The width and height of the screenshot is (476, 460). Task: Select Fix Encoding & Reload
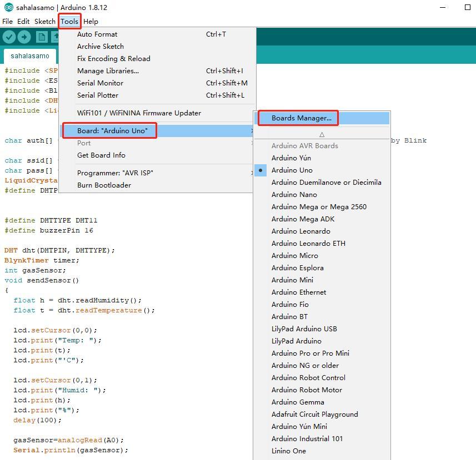click(157, 58)
